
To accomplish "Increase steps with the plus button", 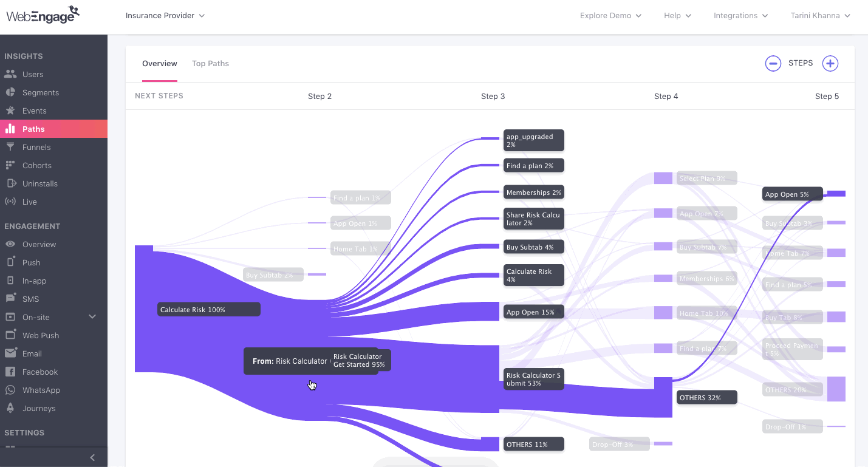I will pos(830,63).
